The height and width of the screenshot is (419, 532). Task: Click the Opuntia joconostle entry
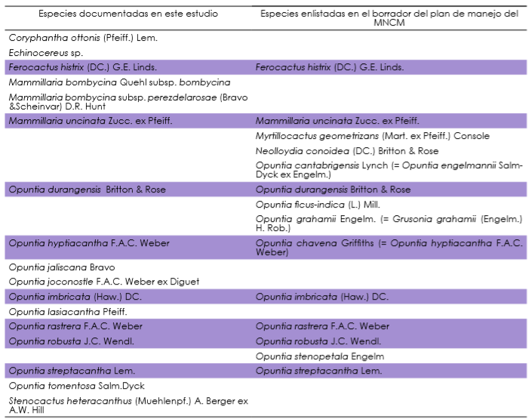(x=104, y=282)
